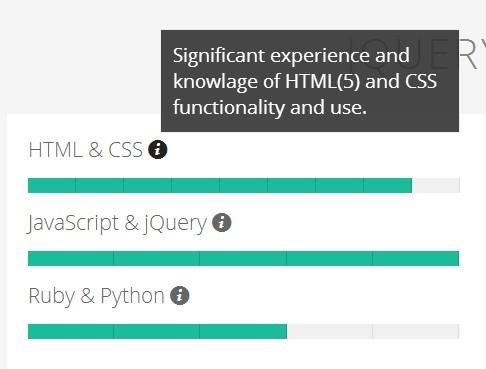The width and height of the screenshot is (486, 369).
Task: Click the fifth segment of the HTML & CSS bar
Action: pos(243,185)
